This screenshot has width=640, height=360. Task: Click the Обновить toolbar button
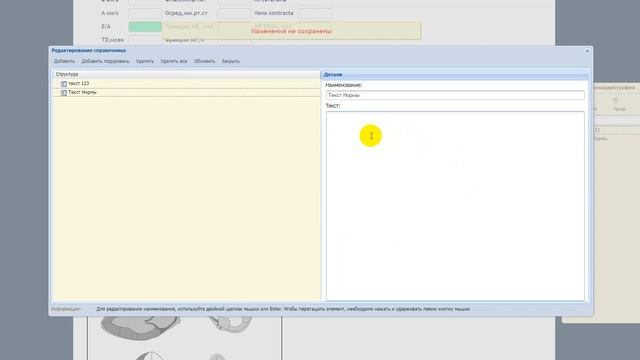tap(204, 61)
